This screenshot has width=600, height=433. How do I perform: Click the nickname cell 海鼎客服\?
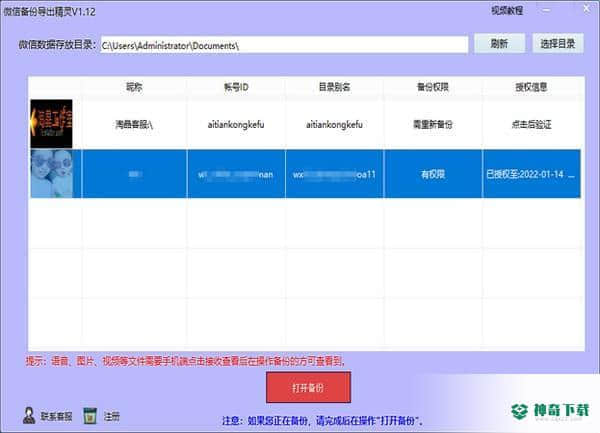pyautogui.click(x=134, y=124)
